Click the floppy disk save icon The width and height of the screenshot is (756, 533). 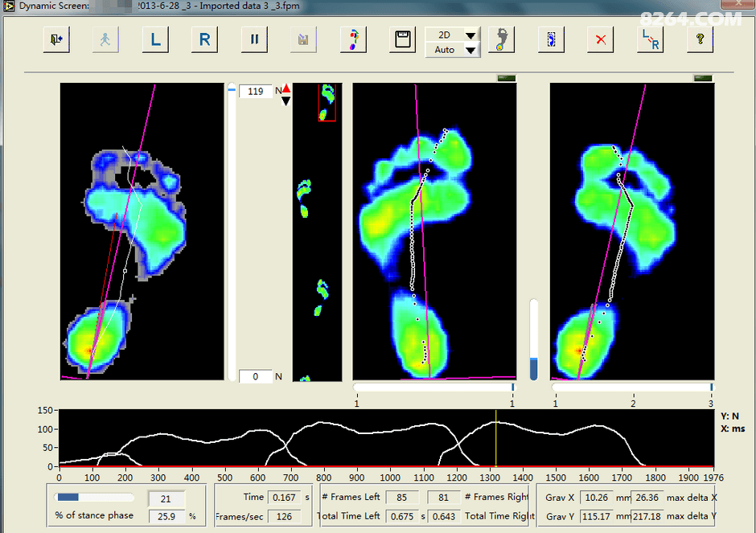(x=402, y=39)
